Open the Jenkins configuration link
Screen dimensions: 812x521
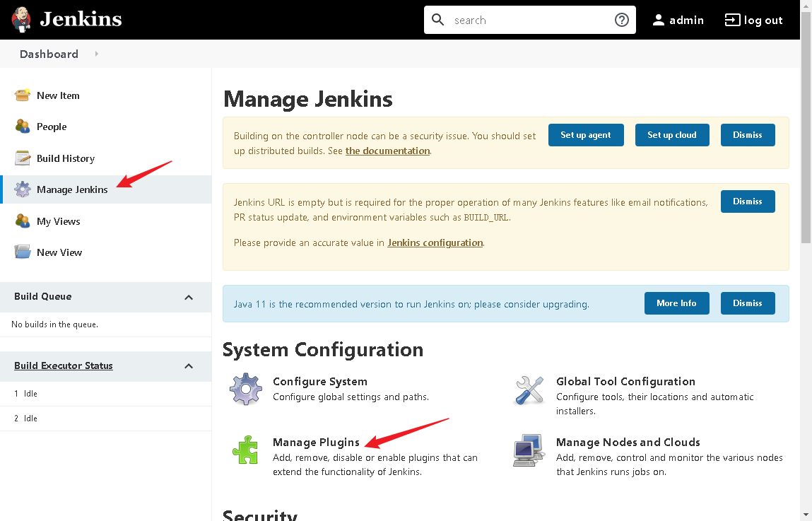435,242
